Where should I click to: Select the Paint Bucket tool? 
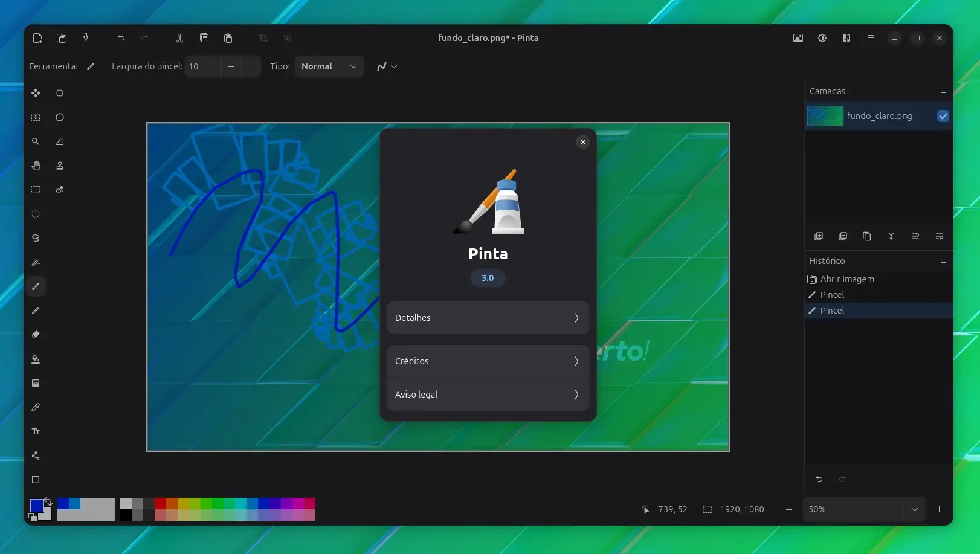pyautogui.click(x=36, y=359)
